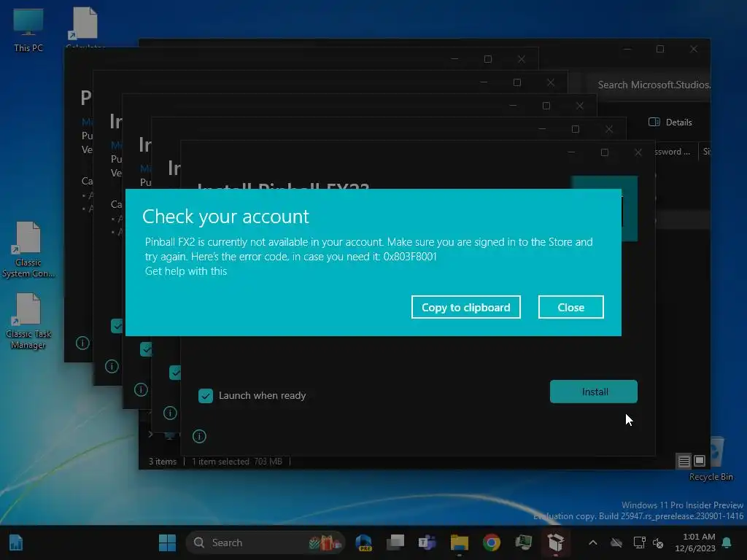Screen dimensions: 747x560
Task: Open File Explorer from the taskbar
Action: [x=460, y=542]
